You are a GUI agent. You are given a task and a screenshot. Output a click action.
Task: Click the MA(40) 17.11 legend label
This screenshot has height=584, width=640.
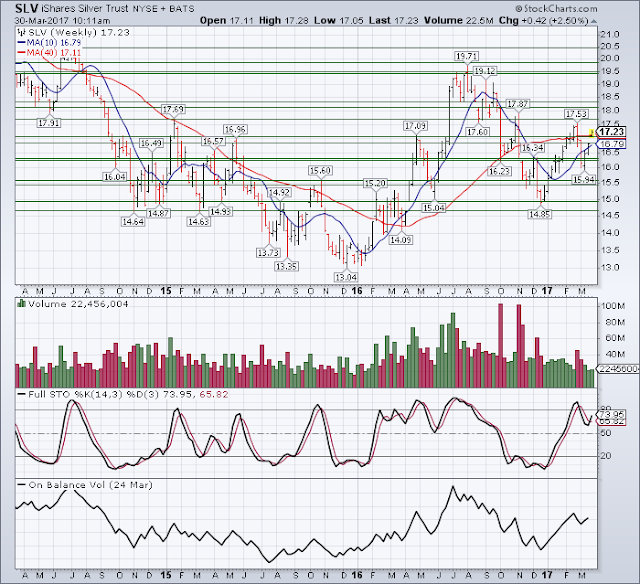(49, 53)
